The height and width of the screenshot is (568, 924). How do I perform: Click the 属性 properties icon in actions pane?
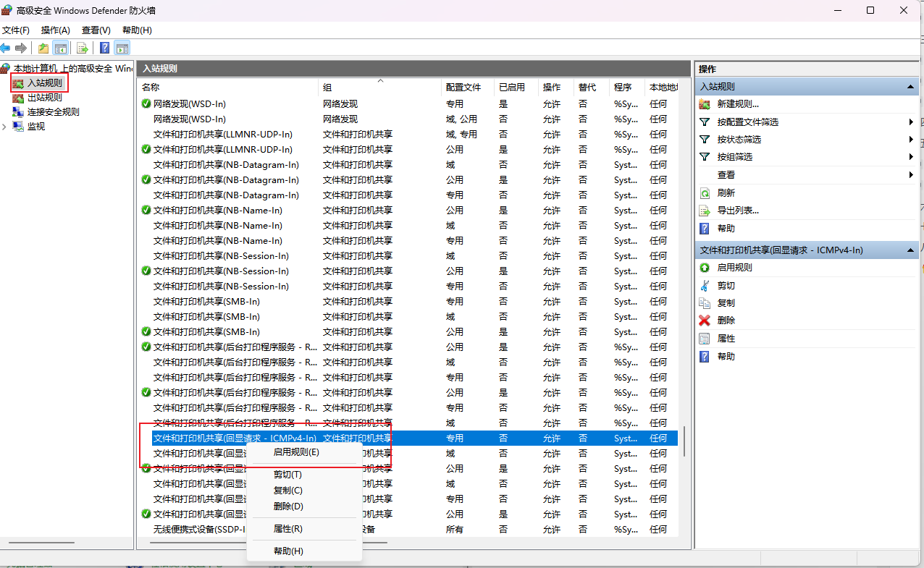pyautogui.click(x=705, y=339)
